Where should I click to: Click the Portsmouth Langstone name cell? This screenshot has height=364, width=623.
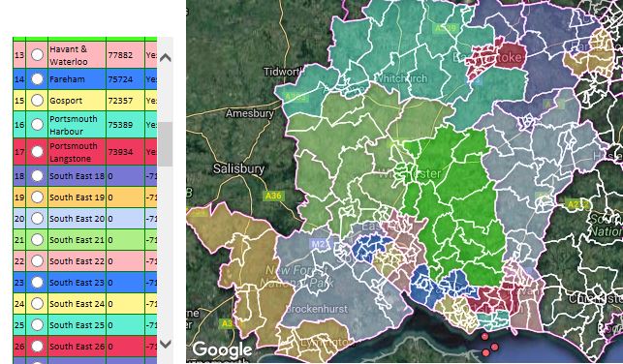[78, 152]
